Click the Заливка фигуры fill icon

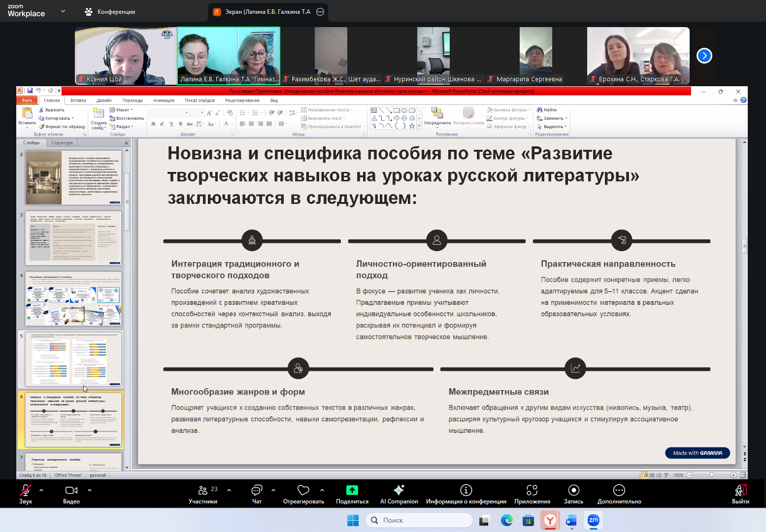tap(489, 109)
